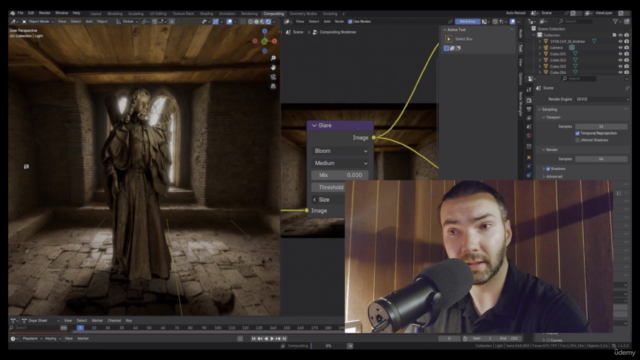The height and width of the screenshot is (360, 640).
Task: Click the outliner filter funnel icon
Action: (x=616, y=21)
